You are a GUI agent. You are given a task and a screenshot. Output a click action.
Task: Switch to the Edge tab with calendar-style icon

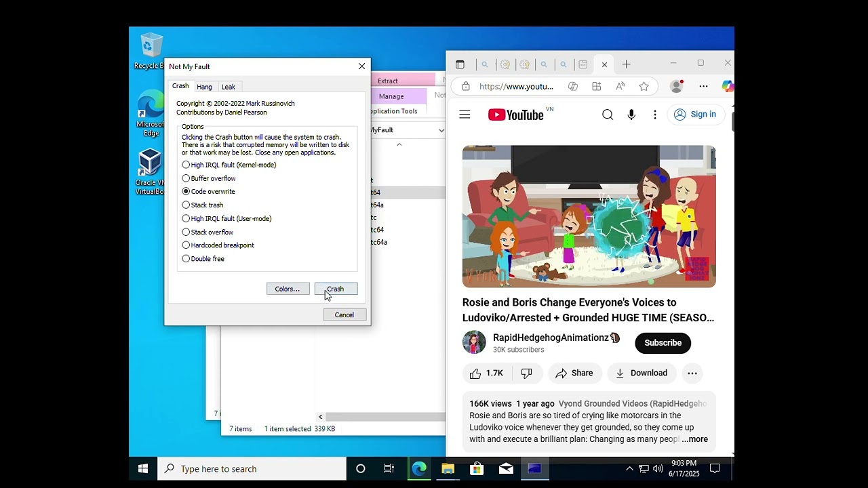coord(583,65)
